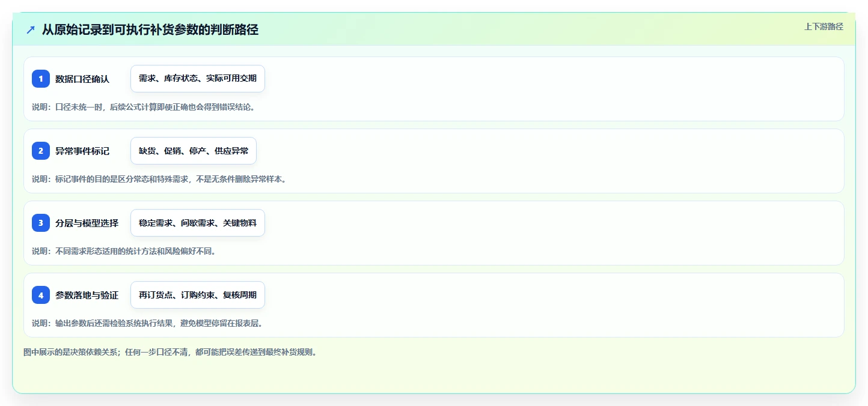Click the note starting 说明：输出参数后
This screenshot has width=868, height=406.
click(x=147, y=323)
